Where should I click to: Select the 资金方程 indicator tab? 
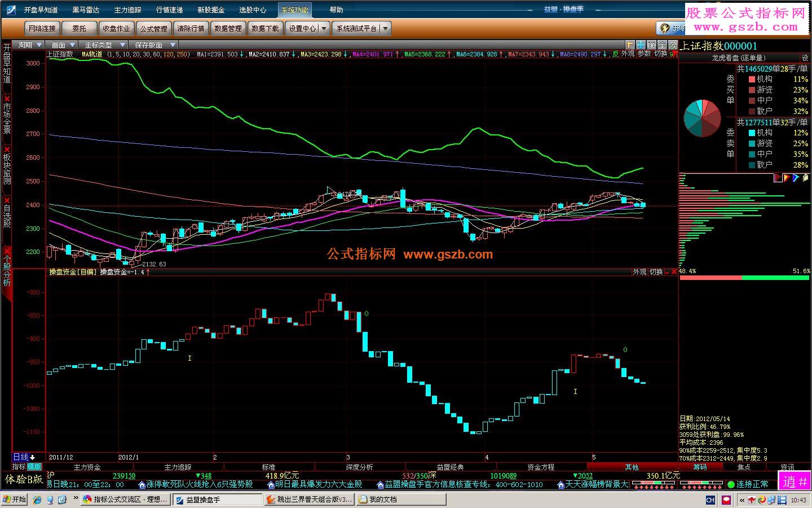541,467
